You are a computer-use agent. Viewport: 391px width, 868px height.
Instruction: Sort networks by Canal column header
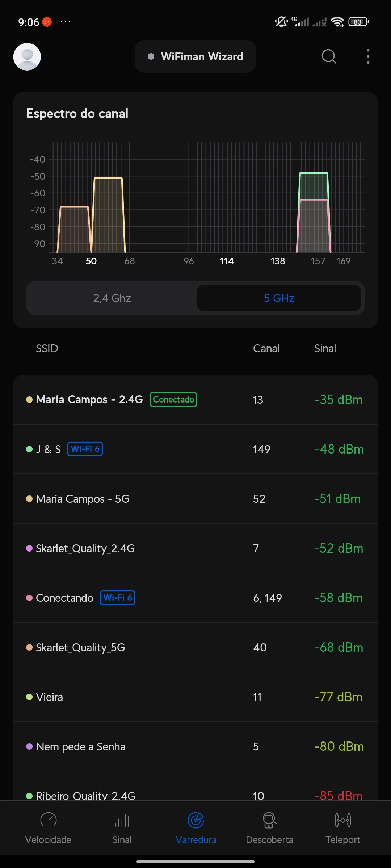[266, 349]
